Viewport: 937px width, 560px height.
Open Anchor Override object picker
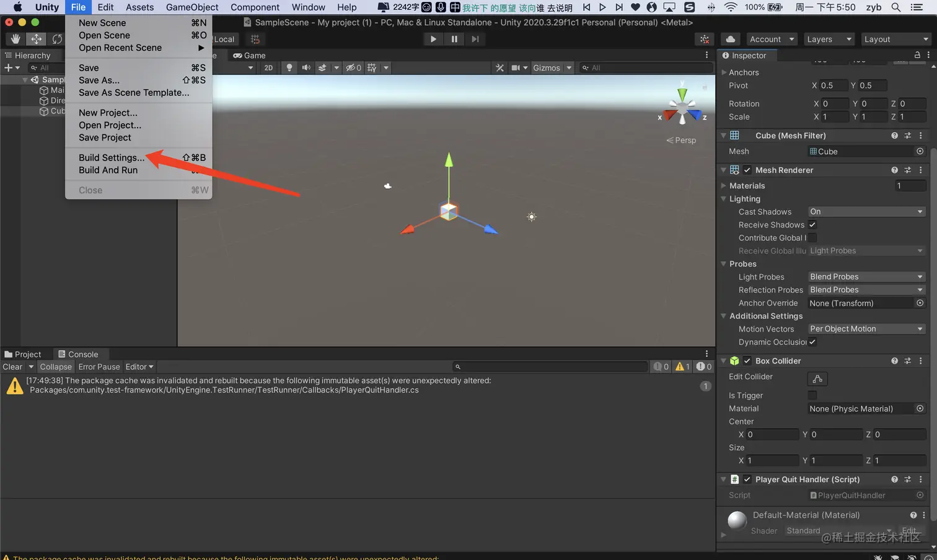pos(920,303)
